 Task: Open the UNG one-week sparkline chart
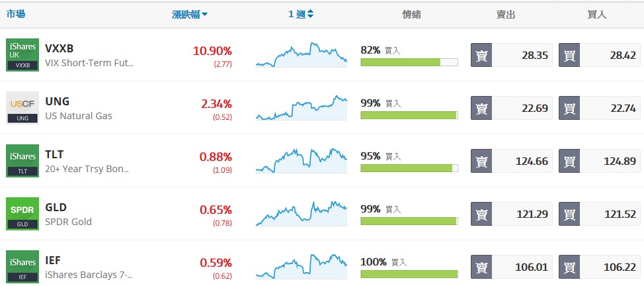point(302,108)
